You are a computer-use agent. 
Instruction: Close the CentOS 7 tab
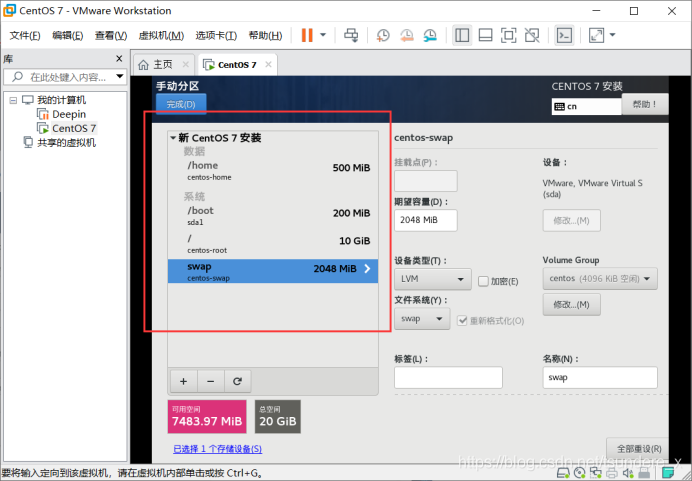click(268, 64)
